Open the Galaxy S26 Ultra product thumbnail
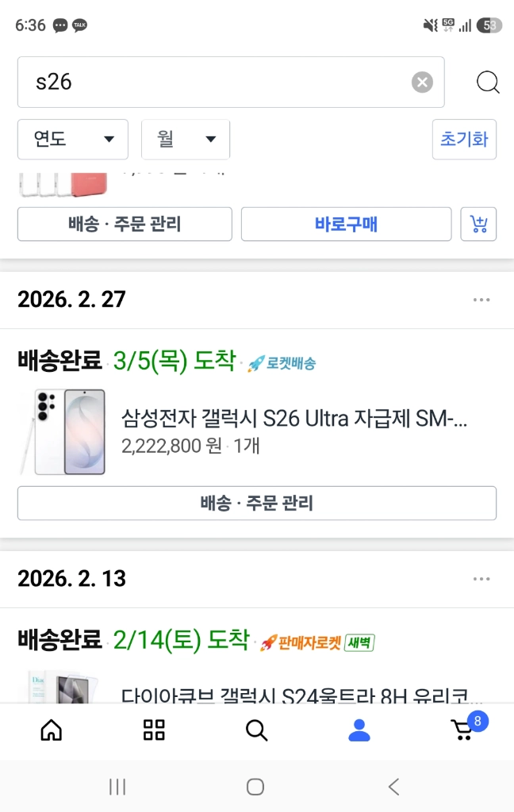This screenshot has height=812, width=514. (x=63, y=432)
